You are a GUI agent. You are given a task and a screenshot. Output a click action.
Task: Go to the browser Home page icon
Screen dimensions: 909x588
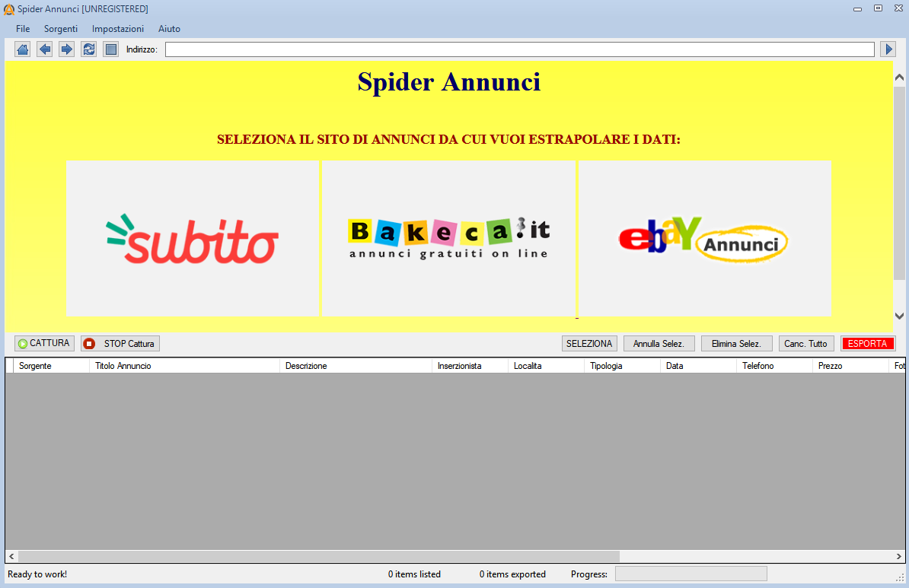23,49
